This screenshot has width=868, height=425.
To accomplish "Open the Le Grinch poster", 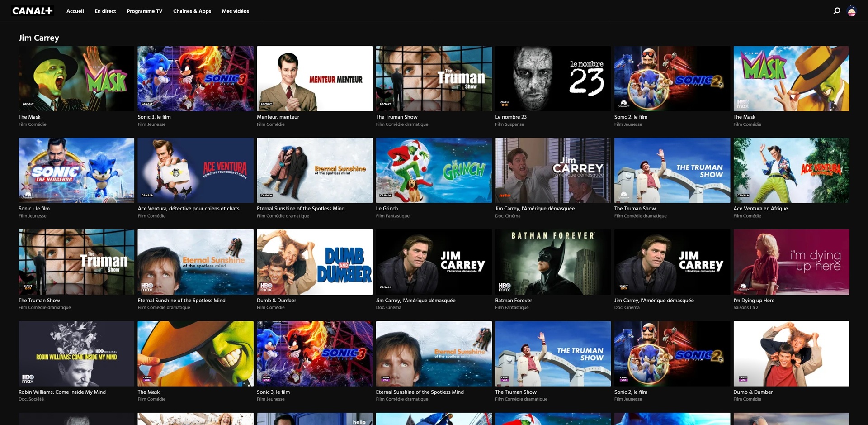I will 434,170.
